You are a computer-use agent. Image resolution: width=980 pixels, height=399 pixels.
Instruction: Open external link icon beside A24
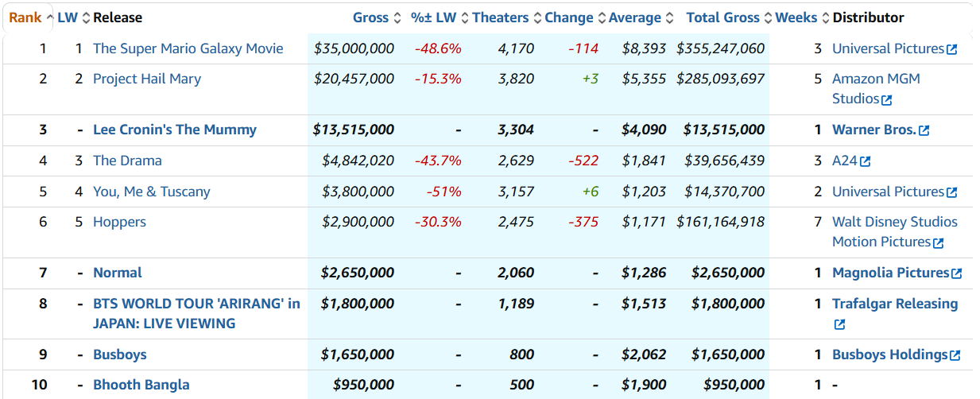tap(866, 161)
